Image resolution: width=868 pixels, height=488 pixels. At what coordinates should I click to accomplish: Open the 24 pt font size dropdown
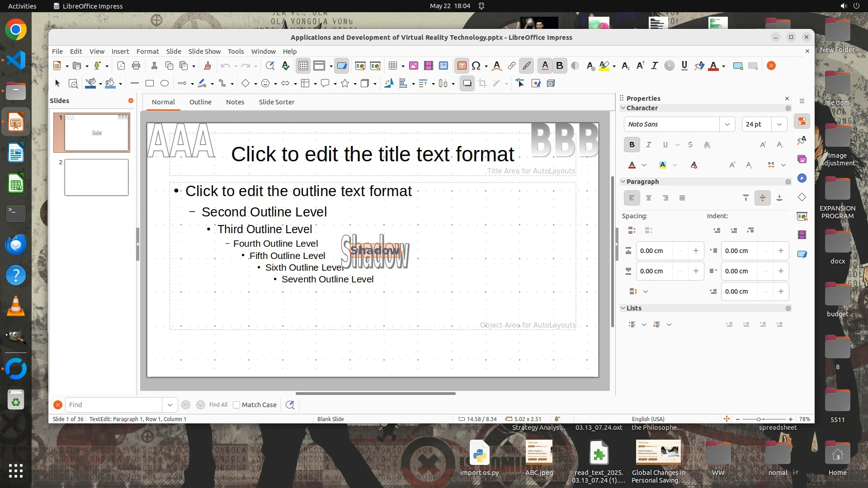(x=779, y=124)
